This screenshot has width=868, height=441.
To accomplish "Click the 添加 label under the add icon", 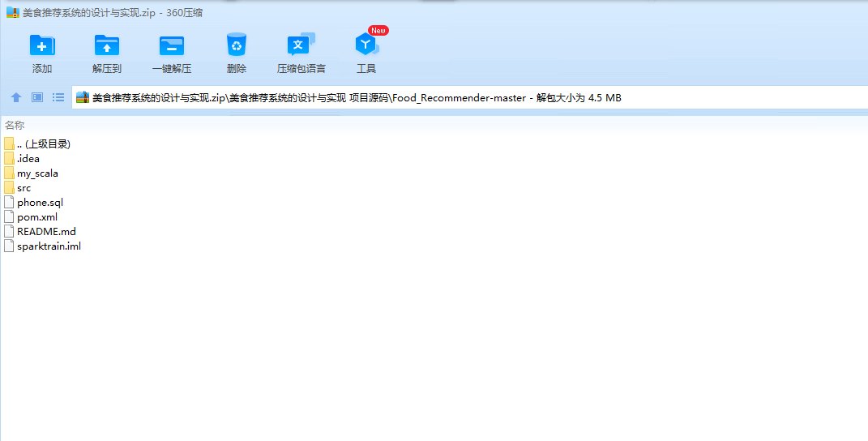I will [x=42, y=69].
